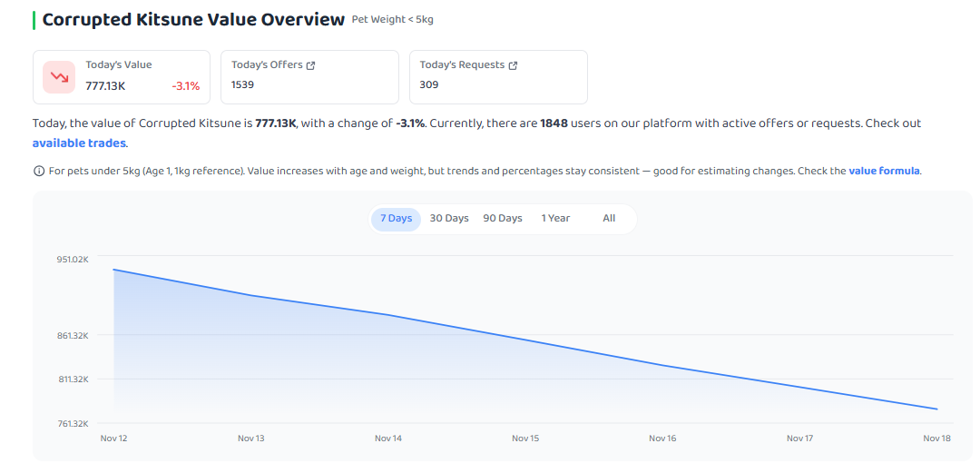The height and width of the screenshot is (473, 980).
Task: Click the Nov 12 chart start point
Action: (113, 270)
